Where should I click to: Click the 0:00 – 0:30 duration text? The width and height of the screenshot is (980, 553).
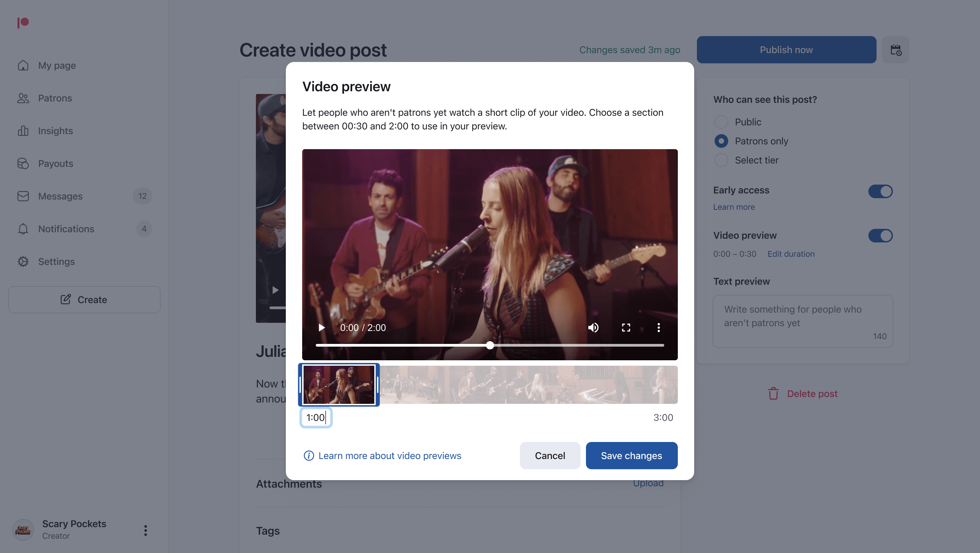click(x=734, y=254)
